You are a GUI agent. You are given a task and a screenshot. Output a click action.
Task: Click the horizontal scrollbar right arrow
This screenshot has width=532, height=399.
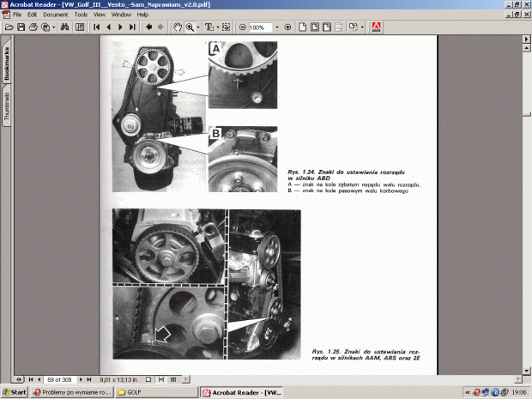[518, 378]
